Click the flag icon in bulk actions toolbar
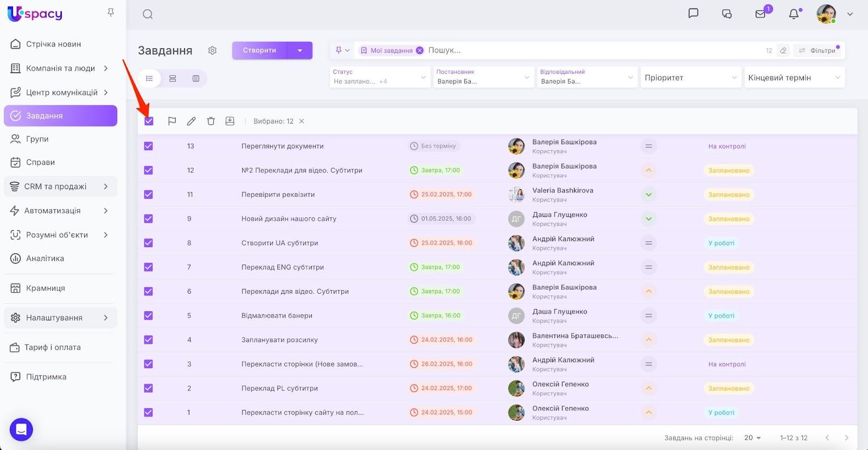 [x=172, y=121]
